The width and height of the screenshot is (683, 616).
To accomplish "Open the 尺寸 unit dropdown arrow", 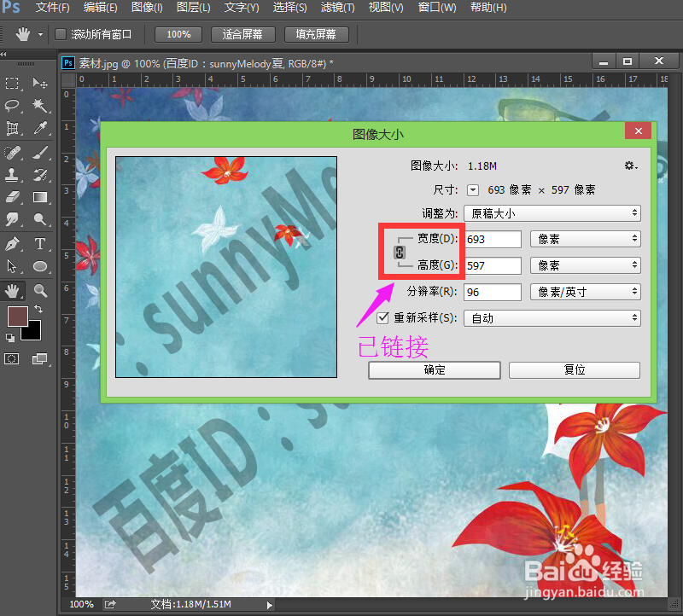I will click(x=473, y=190).
